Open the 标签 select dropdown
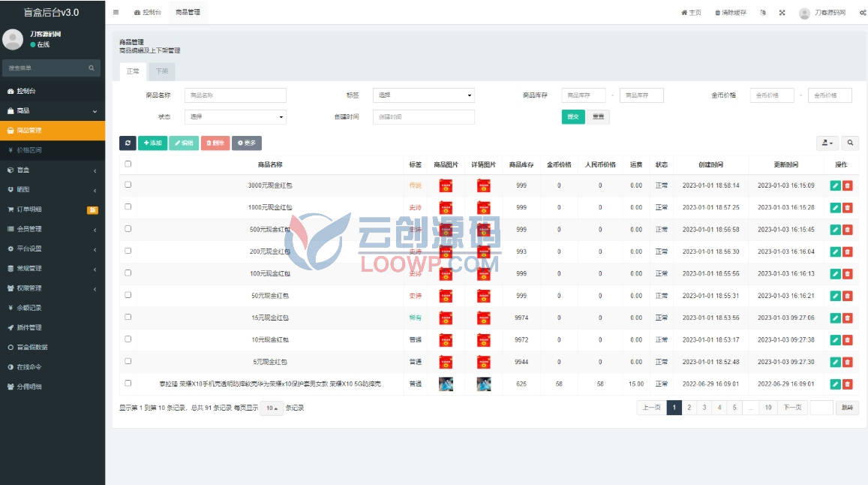868x485 pixels. pos(423,95)
